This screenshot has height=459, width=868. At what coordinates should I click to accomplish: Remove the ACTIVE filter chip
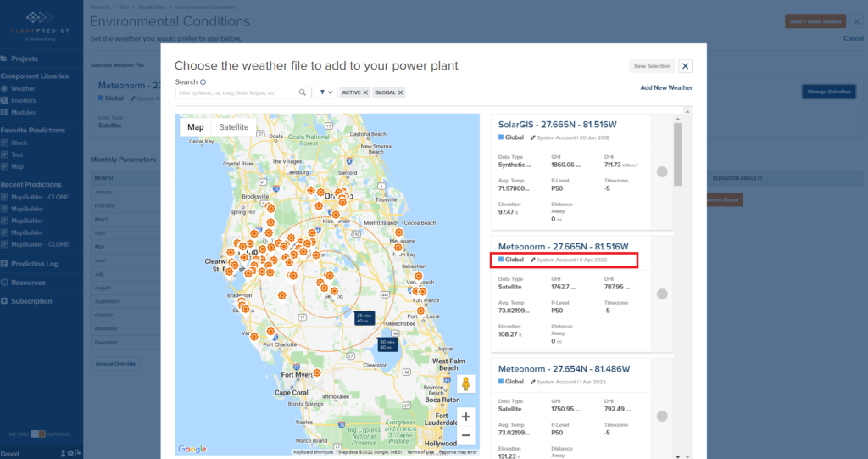tap(365, 92)
